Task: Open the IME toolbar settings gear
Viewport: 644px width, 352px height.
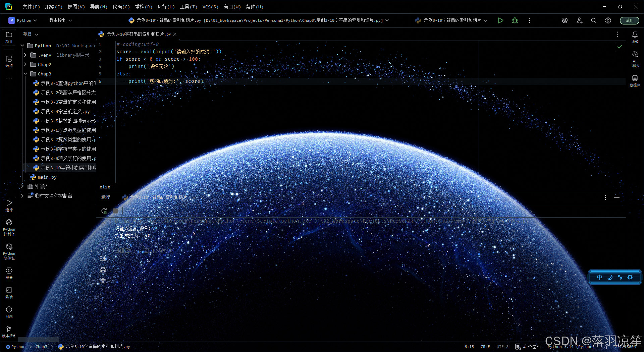Action: pos(630,277)
